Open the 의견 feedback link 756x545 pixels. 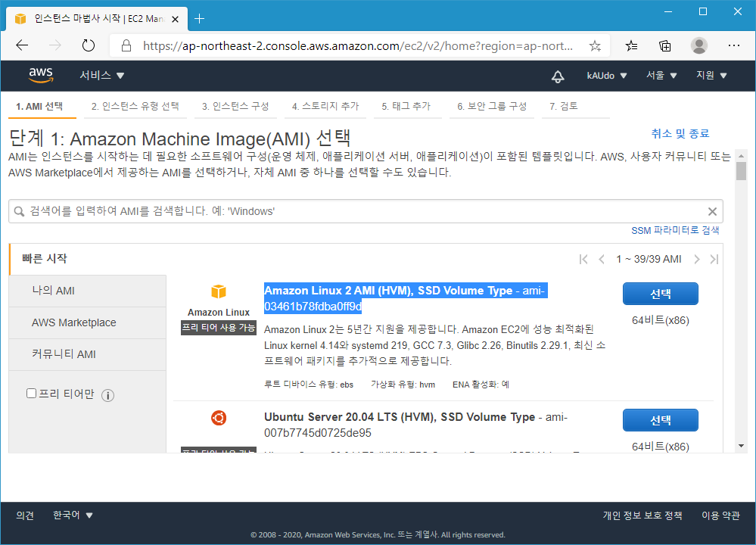click(x=25, y=515)
